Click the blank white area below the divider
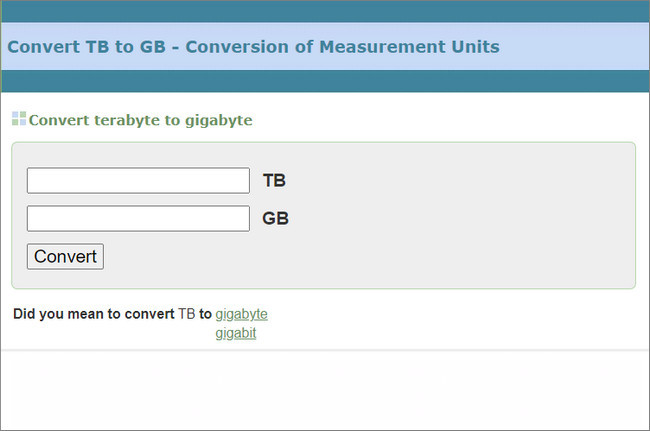The height and width of the screenshot is (431, 650). click(x=325, y=390)
